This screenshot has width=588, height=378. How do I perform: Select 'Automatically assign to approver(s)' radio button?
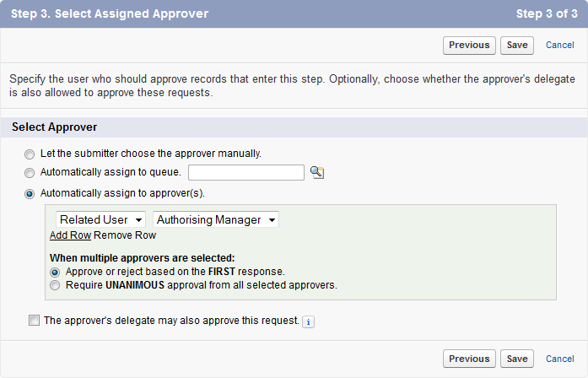pos(30,193)
